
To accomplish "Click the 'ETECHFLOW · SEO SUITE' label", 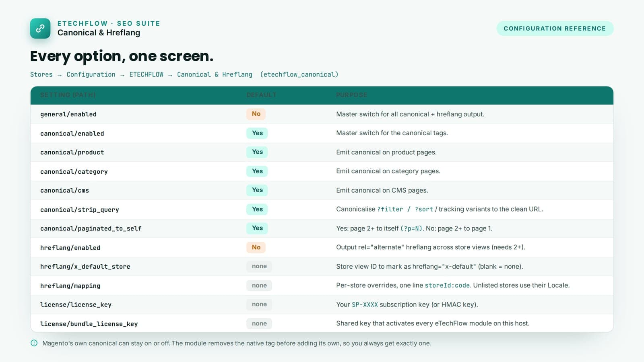I will point(109,23).
